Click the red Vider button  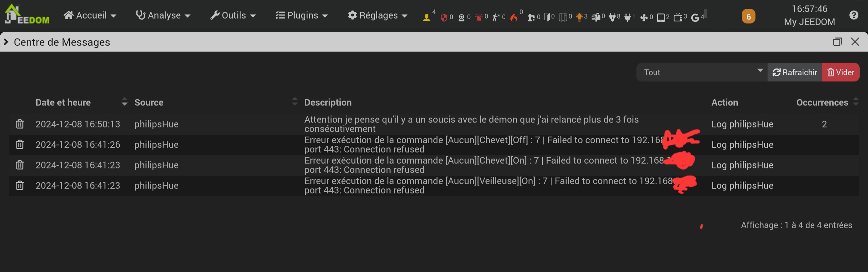pos(841,72)
